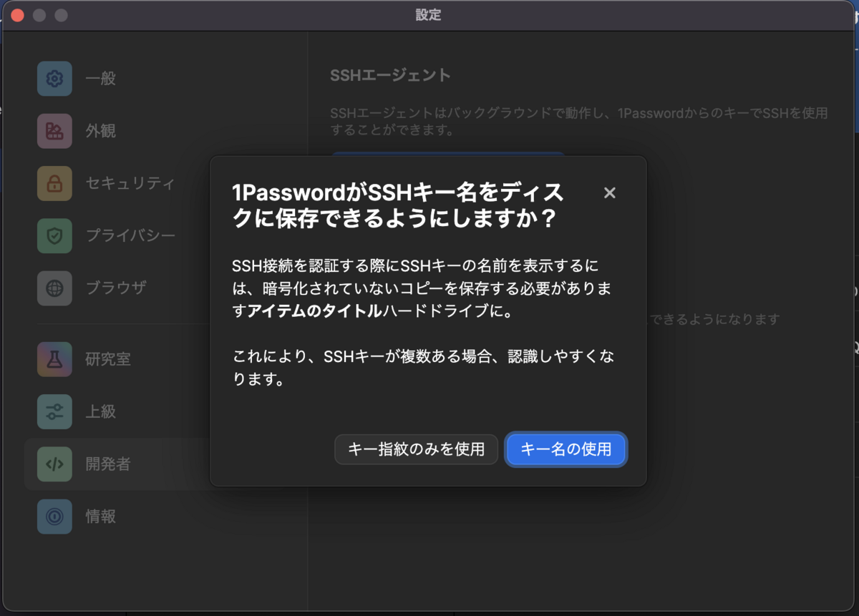Switch to the セキュリティ section
859x616 pixels.
[130, 183]
